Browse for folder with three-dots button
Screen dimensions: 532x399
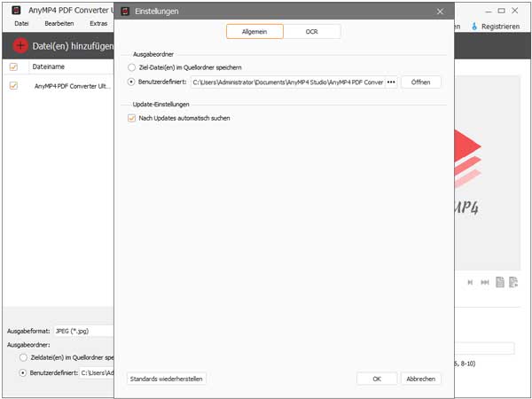click(x=391, y=82)
